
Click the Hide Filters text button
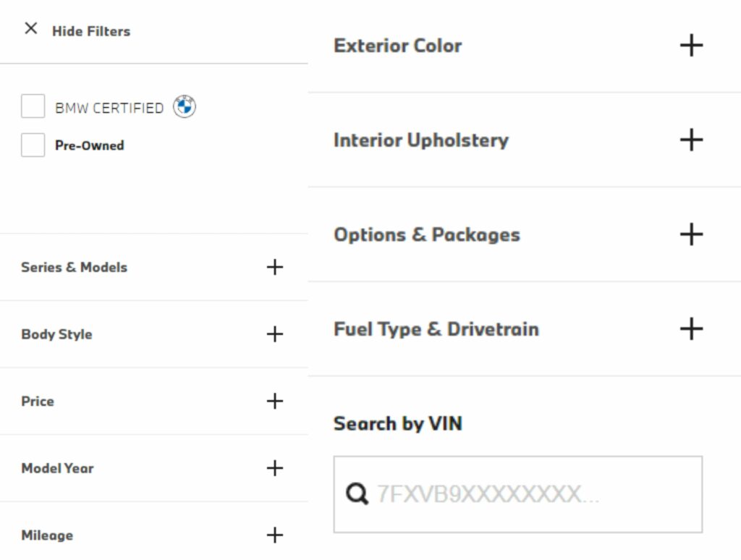coord(91,31)
